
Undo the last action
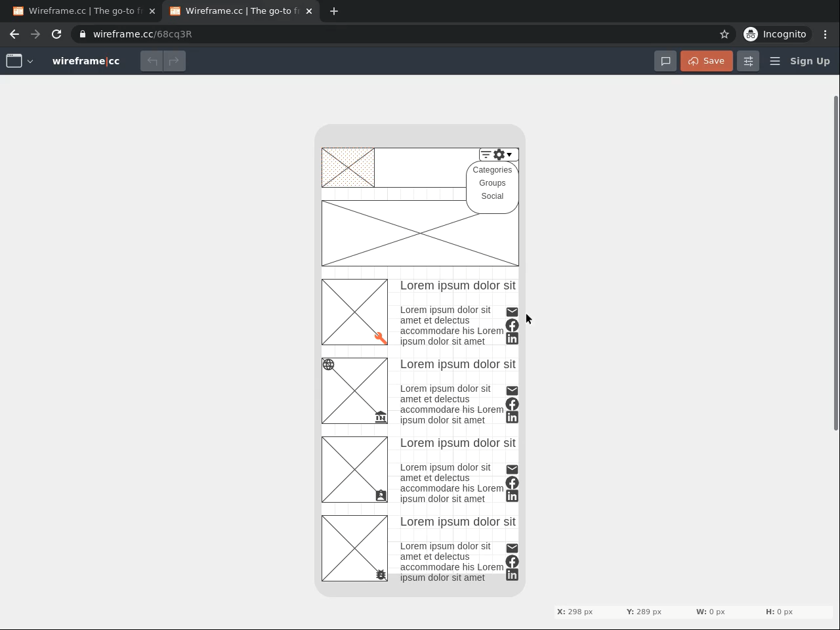click(152, 61)
